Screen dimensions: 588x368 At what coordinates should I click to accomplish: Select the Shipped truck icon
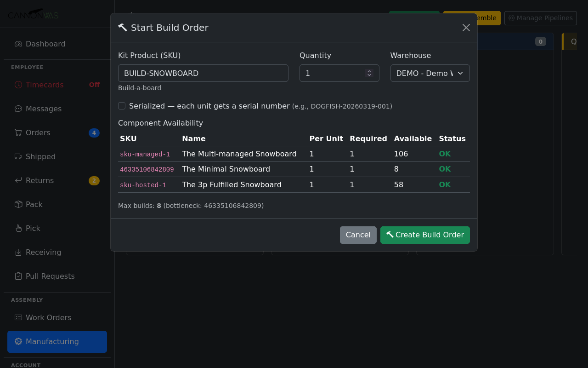[x=17, y=156]
